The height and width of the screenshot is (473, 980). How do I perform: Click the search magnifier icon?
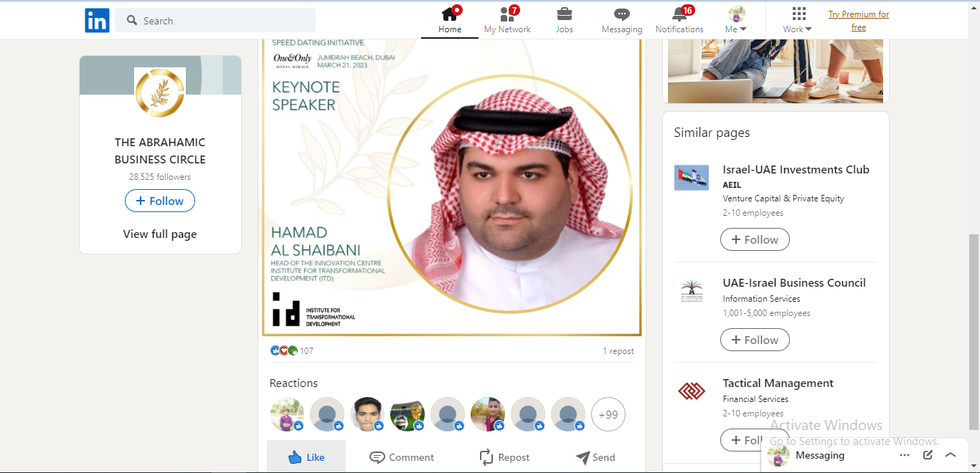click(132, 21)
